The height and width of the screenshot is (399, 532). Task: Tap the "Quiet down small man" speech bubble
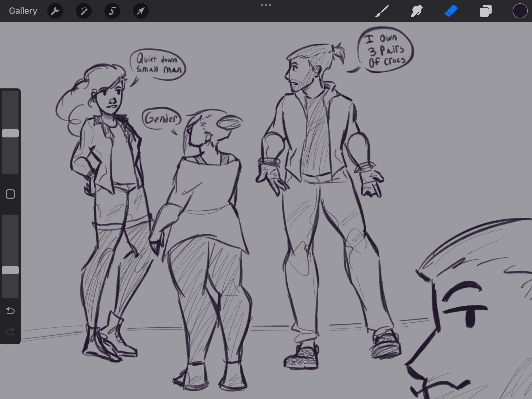[x=158, y=65]
